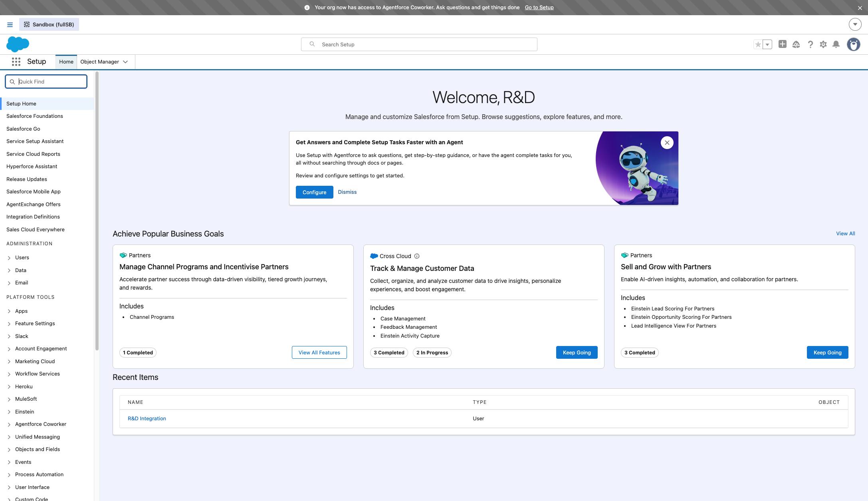Click the Partners icon on Sell and Grow card
This screenshot has height=501, width=868.
tap(624, 255)
